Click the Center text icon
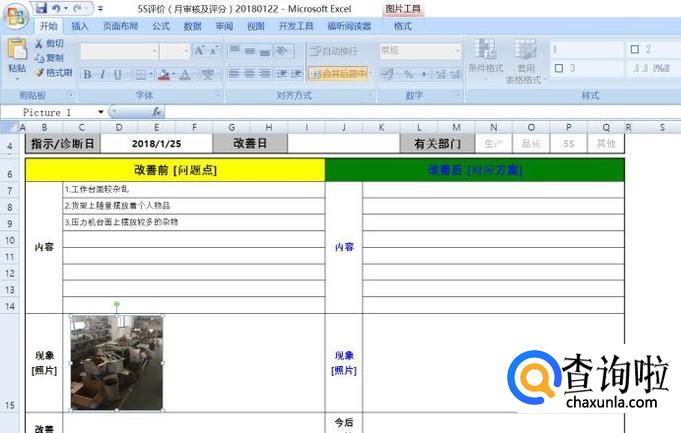This screenshot has width=681, height=433. pyautogui.click(x=249, y=74)
